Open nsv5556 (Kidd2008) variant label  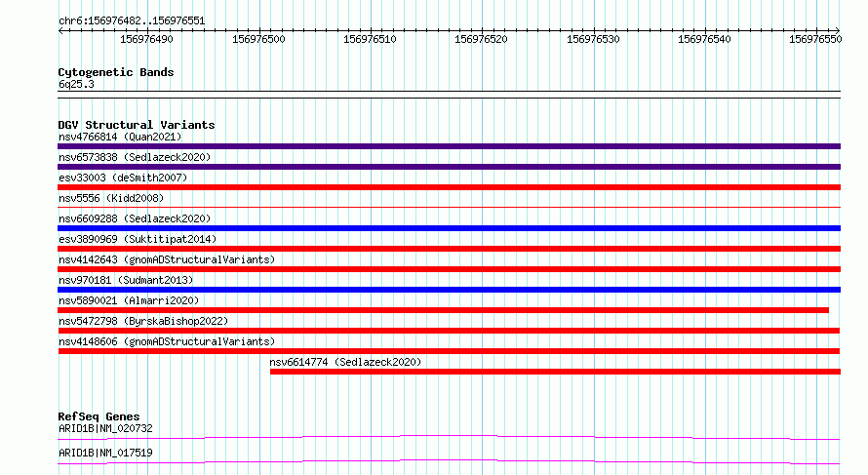[x=111, y=198]
